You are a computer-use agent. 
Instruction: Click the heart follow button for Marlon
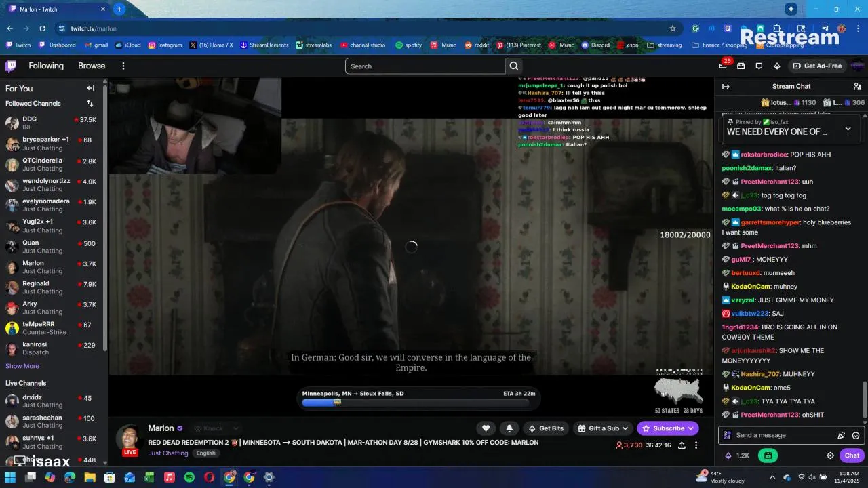(x=486, y=428)
